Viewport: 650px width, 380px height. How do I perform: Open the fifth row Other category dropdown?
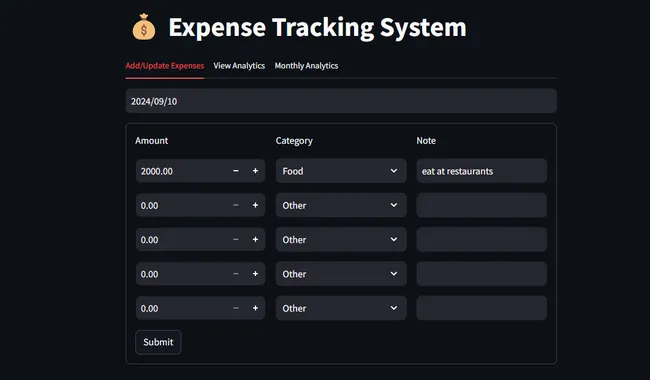pos(341,308)
